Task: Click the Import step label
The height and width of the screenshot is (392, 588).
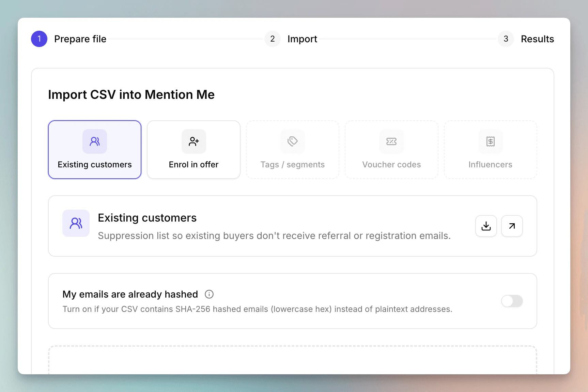Action: [303, 39]
